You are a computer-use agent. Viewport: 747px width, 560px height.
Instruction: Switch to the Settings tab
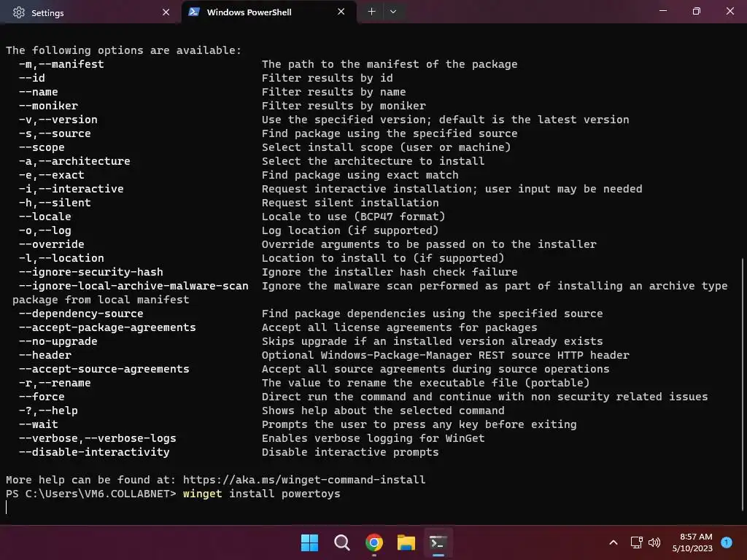pos(90,12)
